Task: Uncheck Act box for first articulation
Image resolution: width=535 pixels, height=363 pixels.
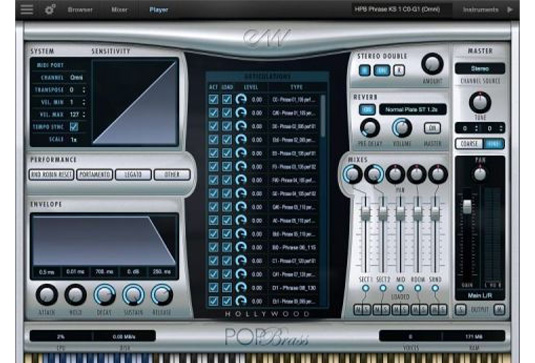Action: [x=213, y=99]
